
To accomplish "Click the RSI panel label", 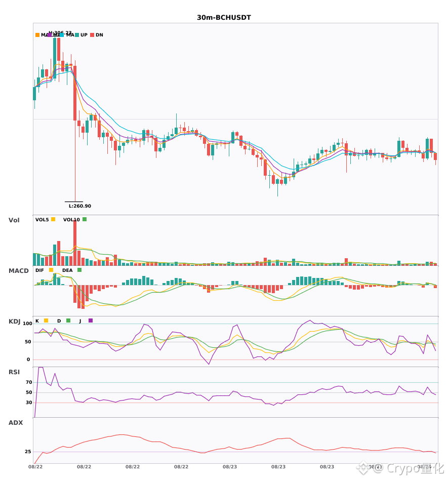I will (14, 372).
